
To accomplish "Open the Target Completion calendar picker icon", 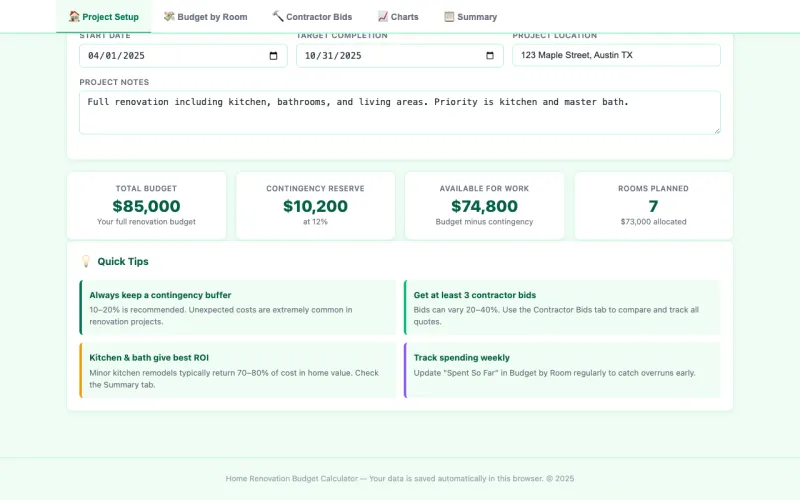I will click(x=490, y=56).
